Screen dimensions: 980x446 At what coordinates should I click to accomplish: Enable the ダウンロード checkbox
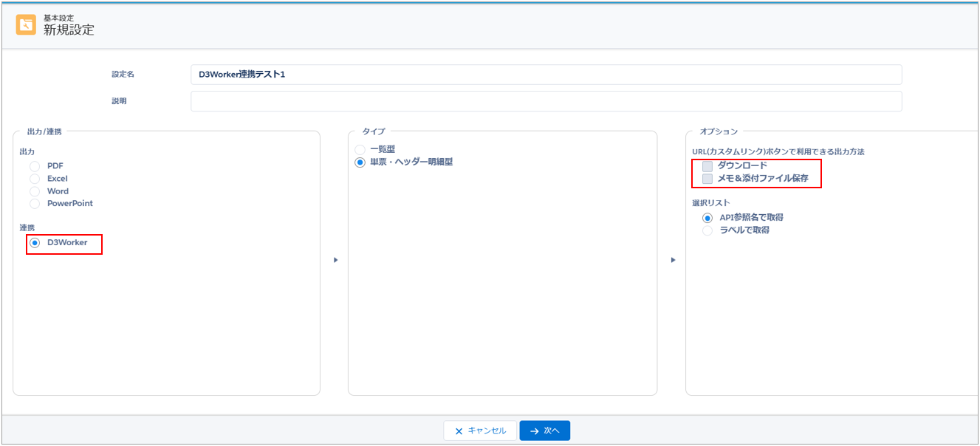[707, 166]
